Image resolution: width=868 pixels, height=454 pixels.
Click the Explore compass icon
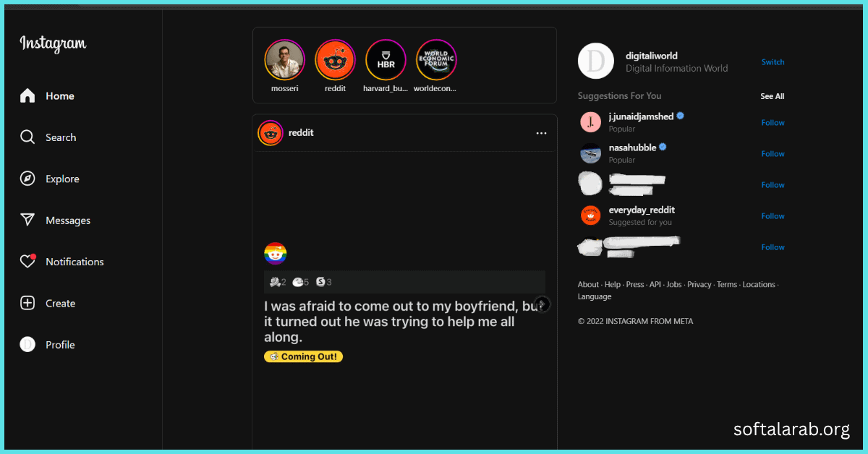(x=27, y=179)
